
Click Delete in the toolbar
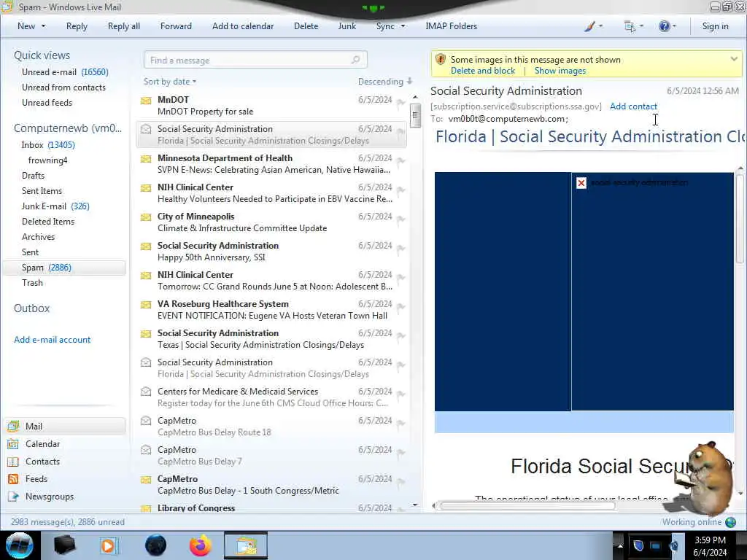(306, 26)
